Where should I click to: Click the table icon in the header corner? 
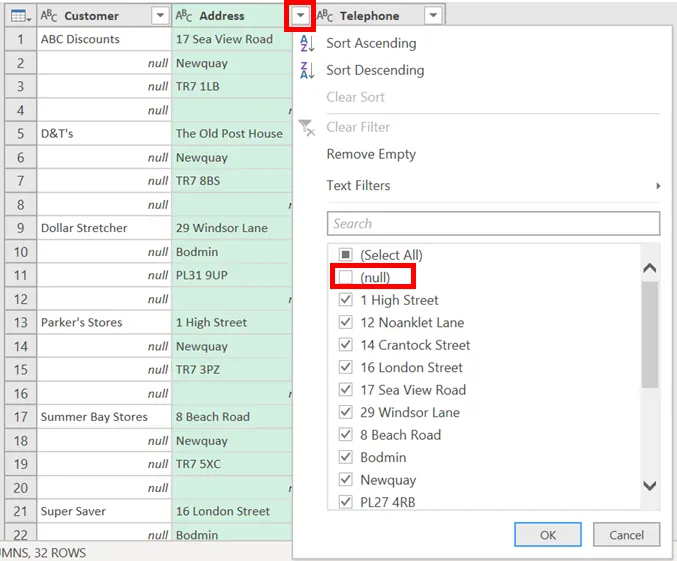pos(19,16)
